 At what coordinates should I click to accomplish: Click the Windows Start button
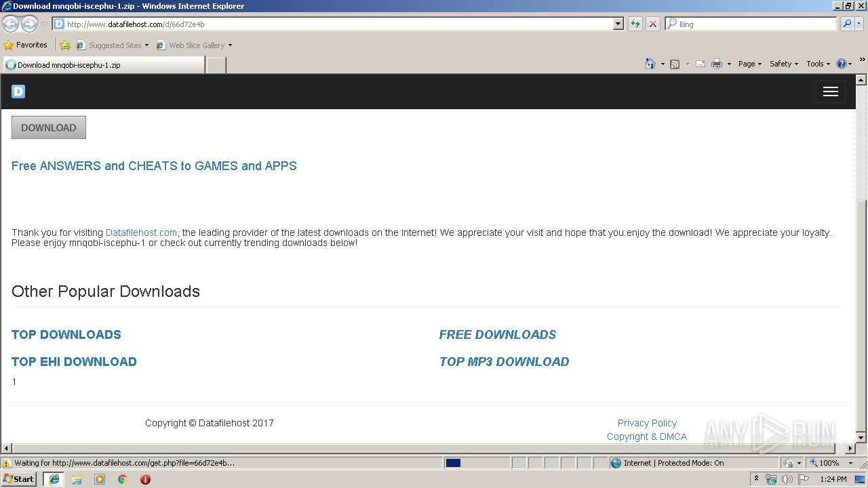click(x=19, y=479)
